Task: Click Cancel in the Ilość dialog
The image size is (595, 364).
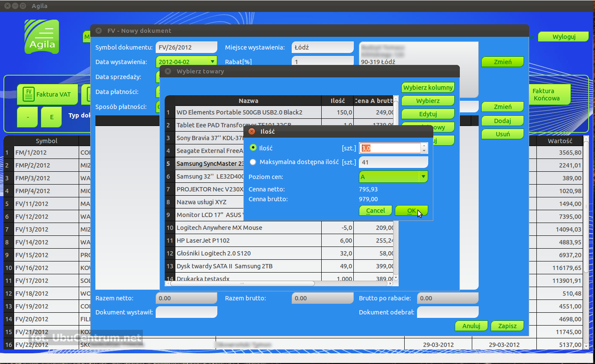Action: [376, 211]
